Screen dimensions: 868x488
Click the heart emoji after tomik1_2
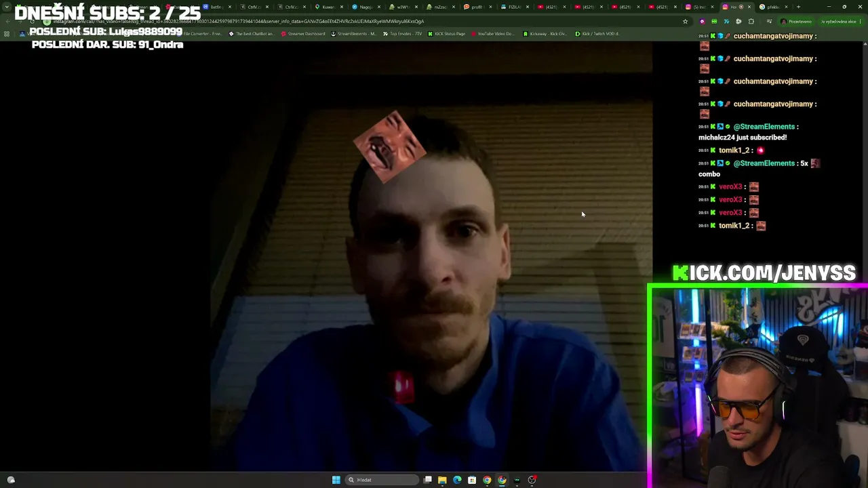click(760, 150)
